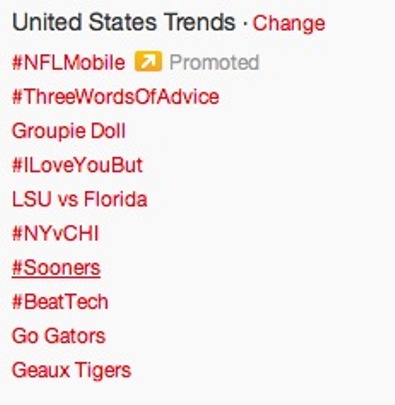Viewport: 395px width, 405px height.
Task: View the Go Gators trend
Action: (59, 336)
